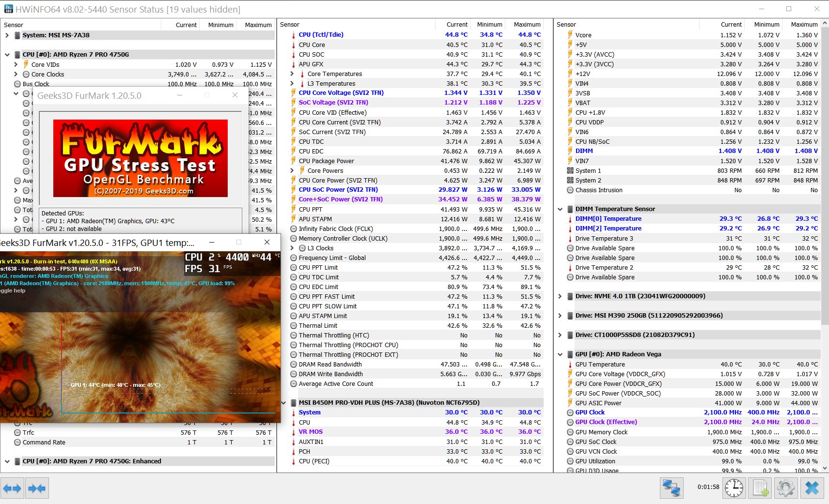Click the thermometer icon beside CPU (Tctl/Tdie)
This screenshot has height=504, width=829.
tap(294, 35)
